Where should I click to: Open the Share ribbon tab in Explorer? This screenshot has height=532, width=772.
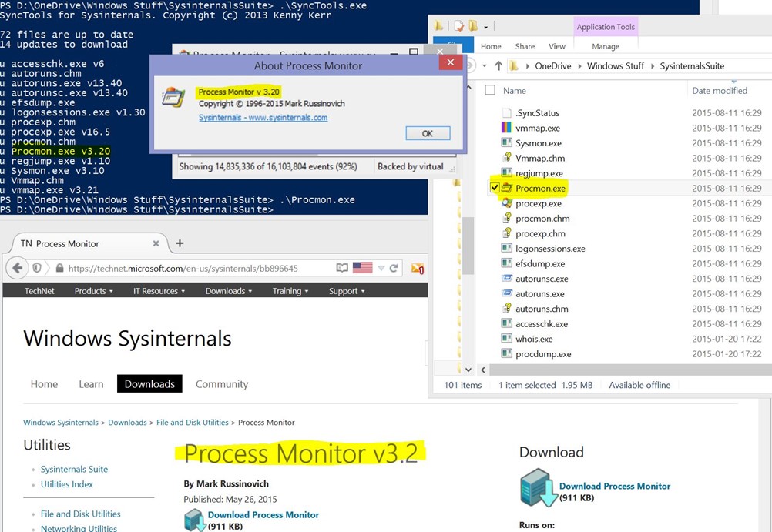point(525,46)
